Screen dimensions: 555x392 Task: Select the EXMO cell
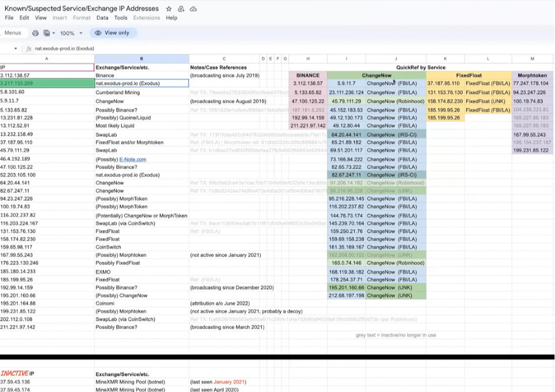(142, 272)
